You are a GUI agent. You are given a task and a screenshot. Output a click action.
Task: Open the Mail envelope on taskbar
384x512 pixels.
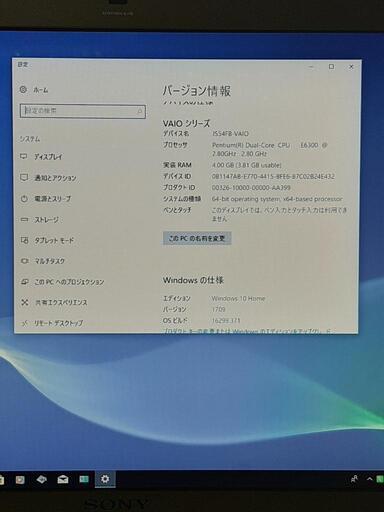63,479
